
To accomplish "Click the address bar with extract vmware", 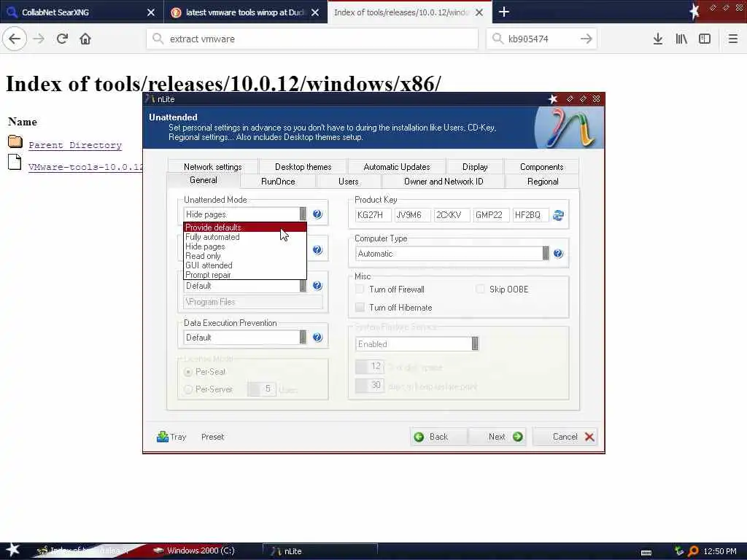I will pyautogui.click(x=312, y=39).
